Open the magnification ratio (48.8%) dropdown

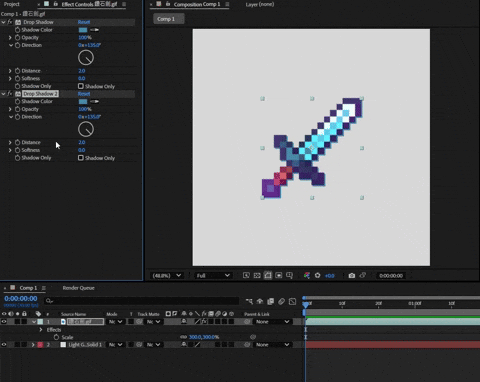click(x=166, y=275)
